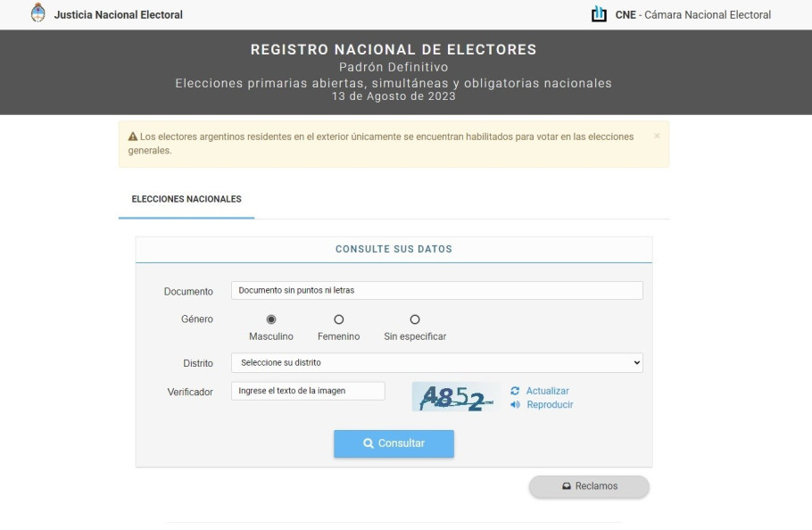Click the refresh icon next to Actualizar
Image resolution: width=812 pixels, height=530 pixels.
[515, 391]
